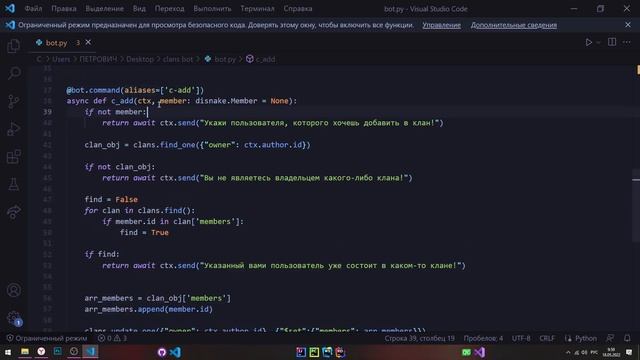Click 'Строка 39, столбец 19' in the status bar
640x360 pixels.
[x=419, y=338]
